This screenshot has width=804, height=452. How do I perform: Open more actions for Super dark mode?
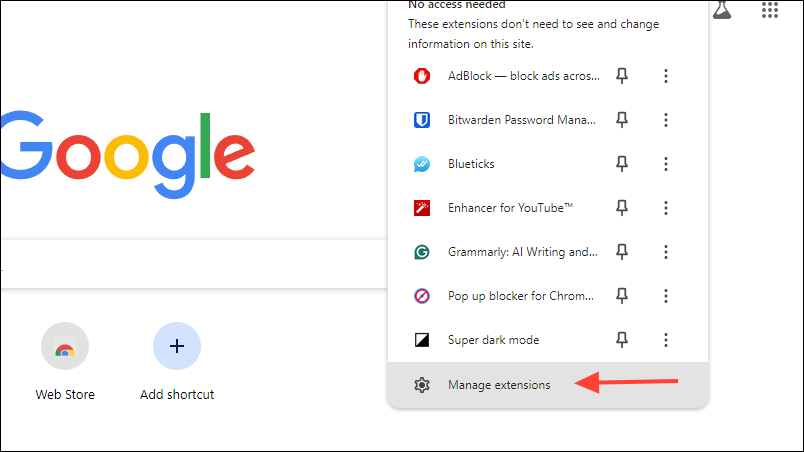(666, 340)
